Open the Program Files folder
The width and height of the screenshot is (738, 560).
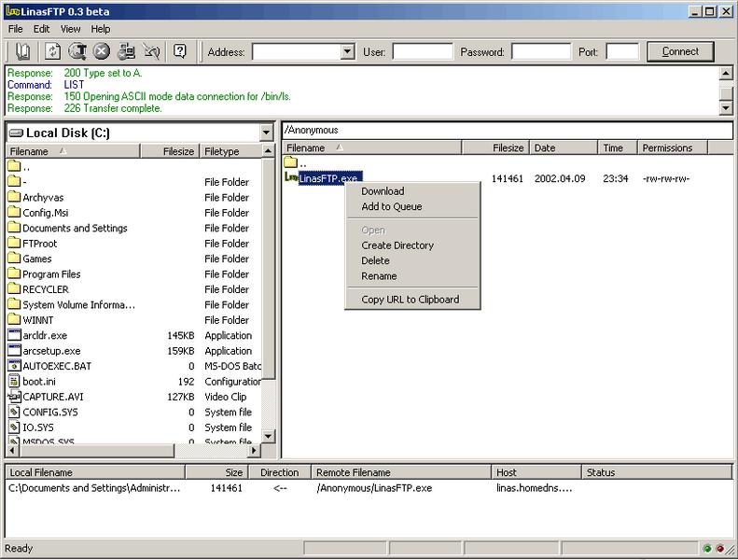click(x=51, y=274)
